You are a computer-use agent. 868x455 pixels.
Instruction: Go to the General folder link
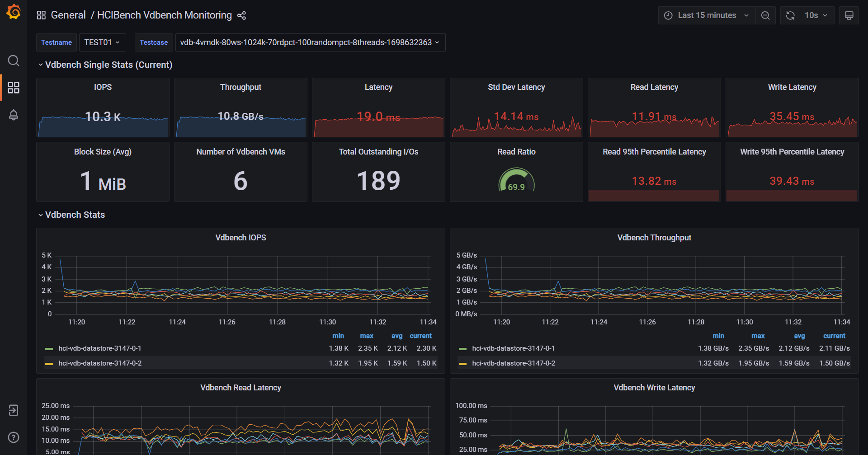(x=68, y=15)
